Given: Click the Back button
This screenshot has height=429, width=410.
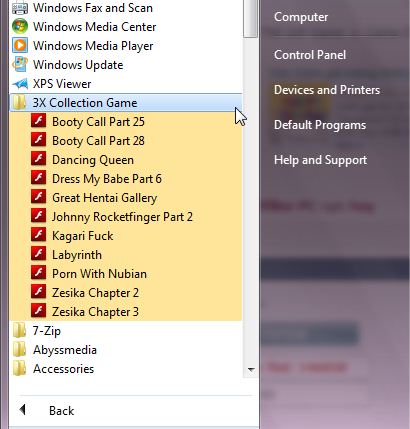Looking at the screenshot, I should tap(47, 410).
